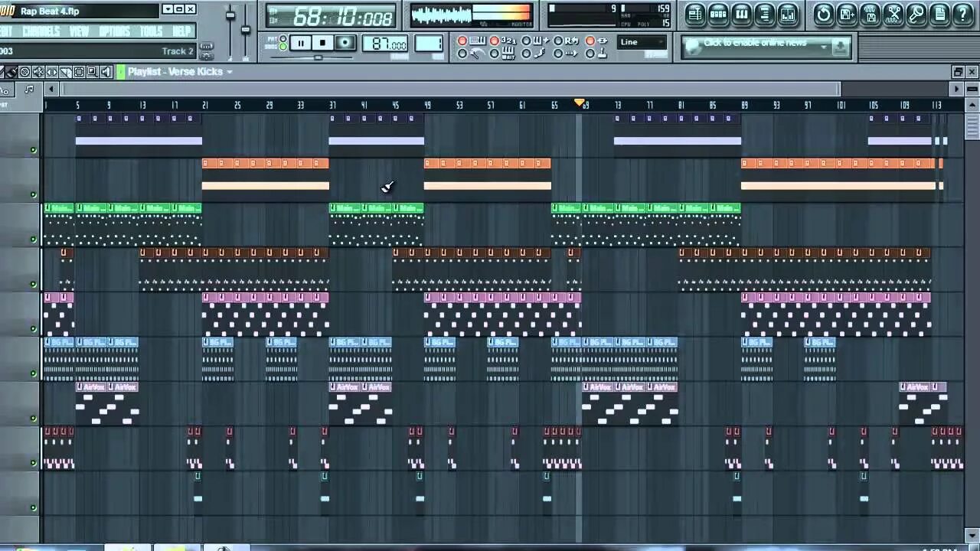Select the Select tool in Playlist
The width and height of the screenshot is (980, 551).
78,72
